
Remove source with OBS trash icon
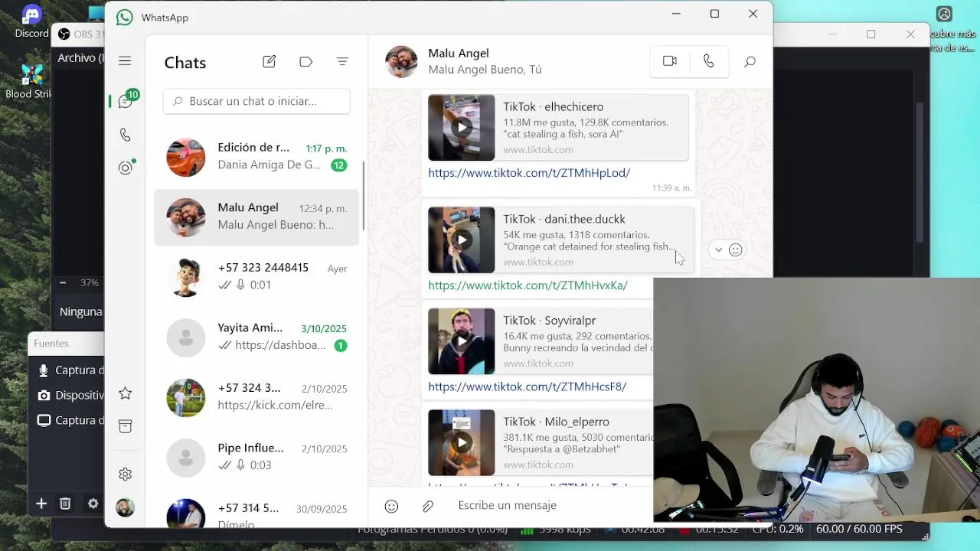click(x=65, y=504)
